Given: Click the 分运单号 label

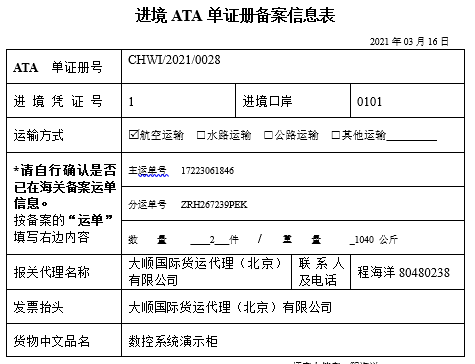Looking at the screenshot, I should (x=147, y=204).
